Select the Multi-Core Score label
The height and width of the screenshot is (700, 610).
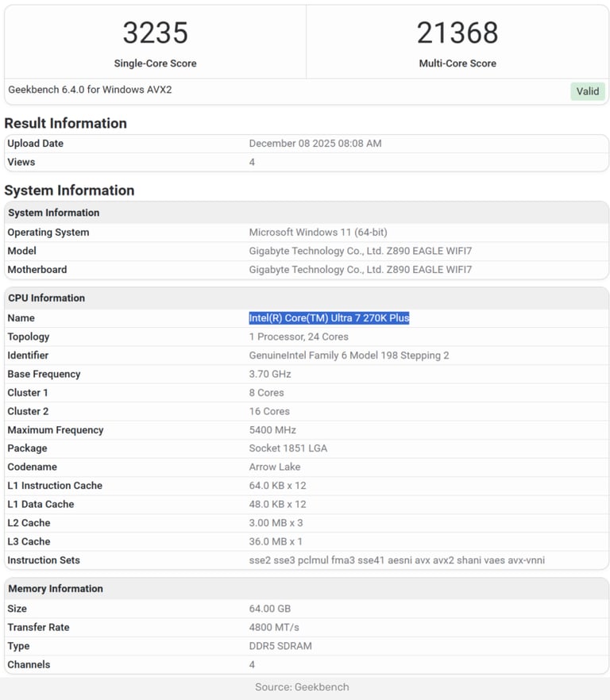457,63
